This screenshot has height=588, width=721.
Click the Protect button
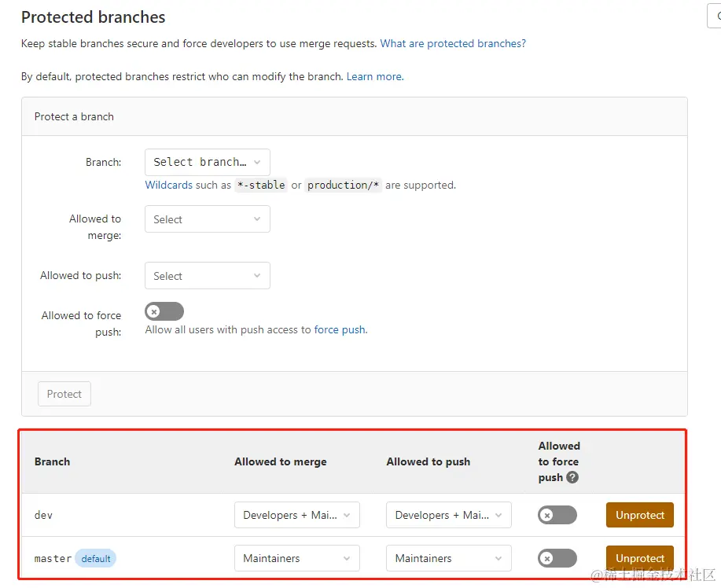coord(64,394)
